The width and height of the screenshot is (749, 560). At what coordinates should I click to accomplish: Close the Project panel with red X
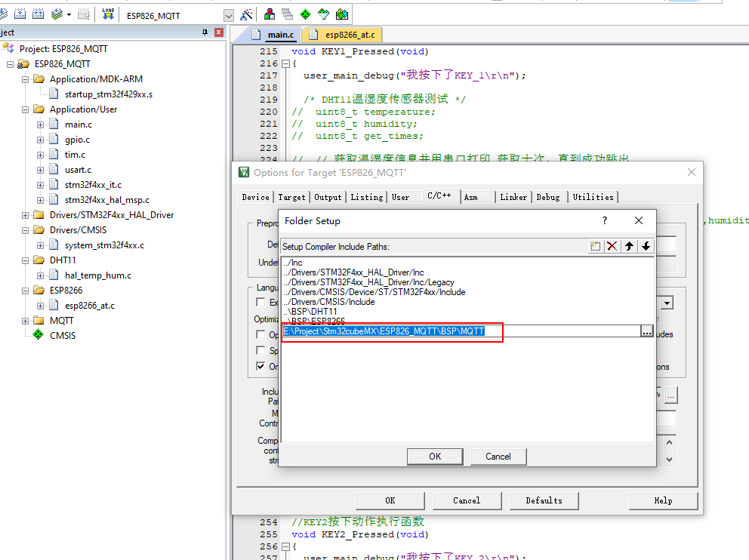tap(219, 32)
